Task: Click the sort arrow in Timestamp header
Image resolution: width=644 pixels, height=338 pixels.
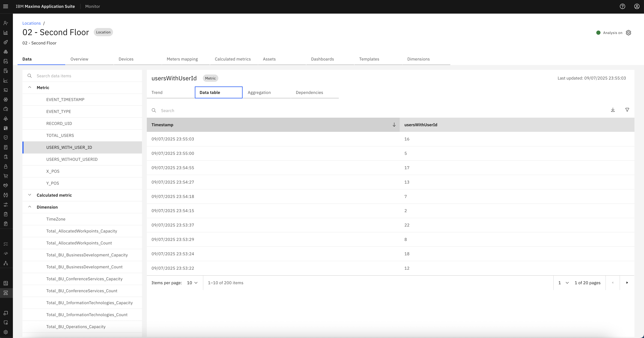Action: tap(394, 125)
